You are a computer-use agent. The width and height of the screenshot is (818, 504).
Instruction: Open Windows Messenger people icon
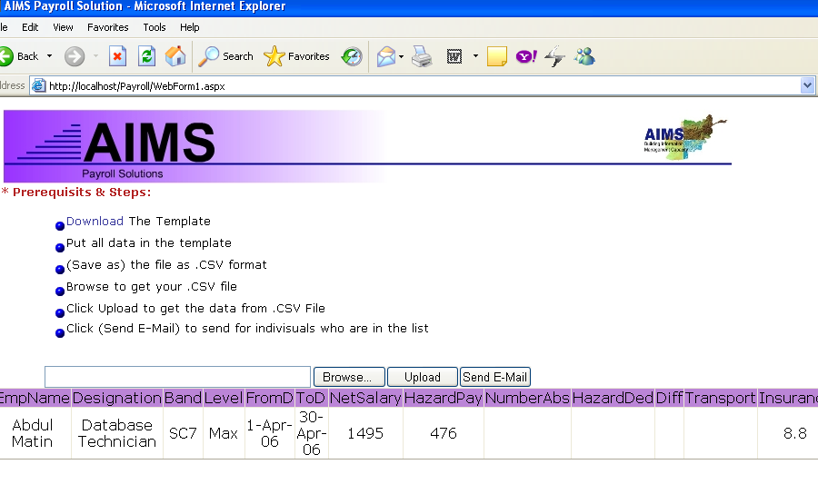tap(584, 56)
